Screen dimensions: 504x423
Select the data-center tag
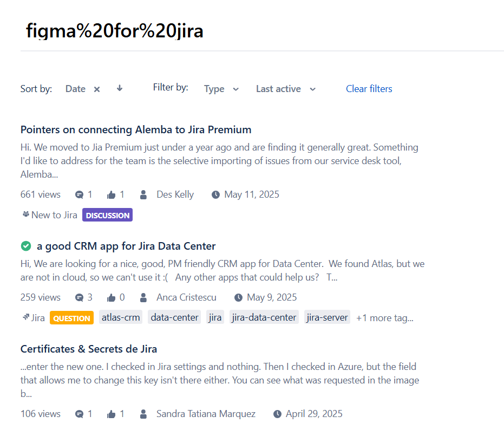[x=174, y=317]
